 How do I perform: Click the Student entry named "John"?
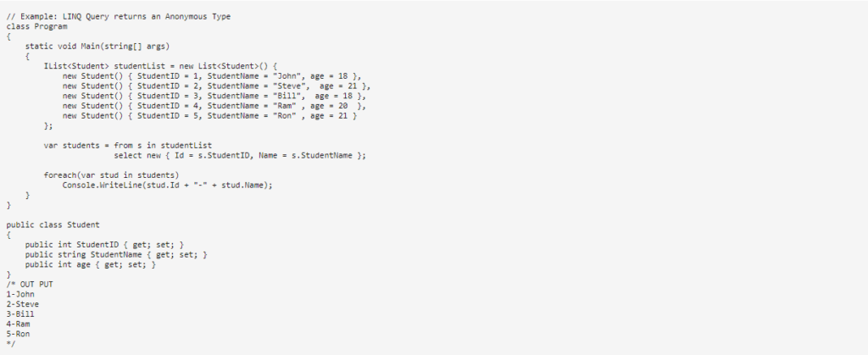[212, 76]
